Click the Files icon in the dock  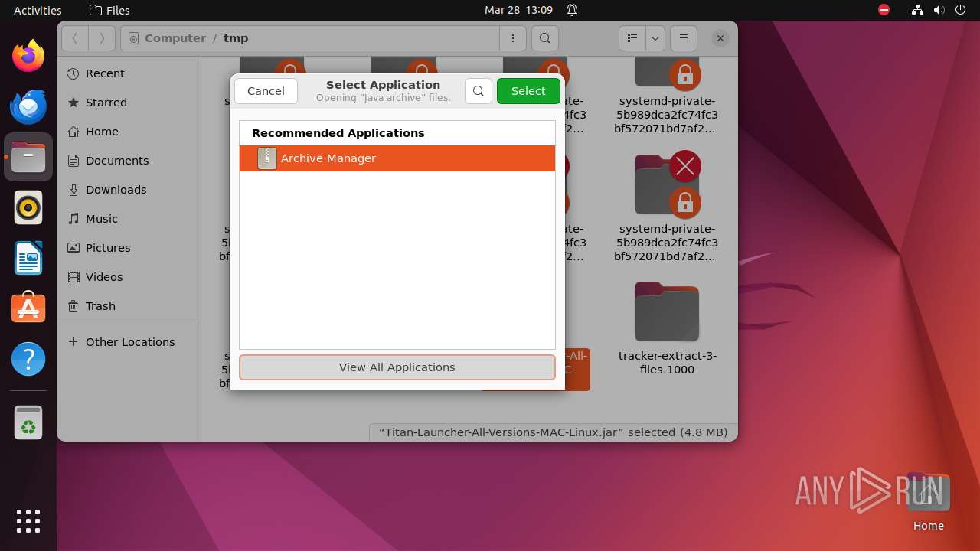(x=28, y=157)
